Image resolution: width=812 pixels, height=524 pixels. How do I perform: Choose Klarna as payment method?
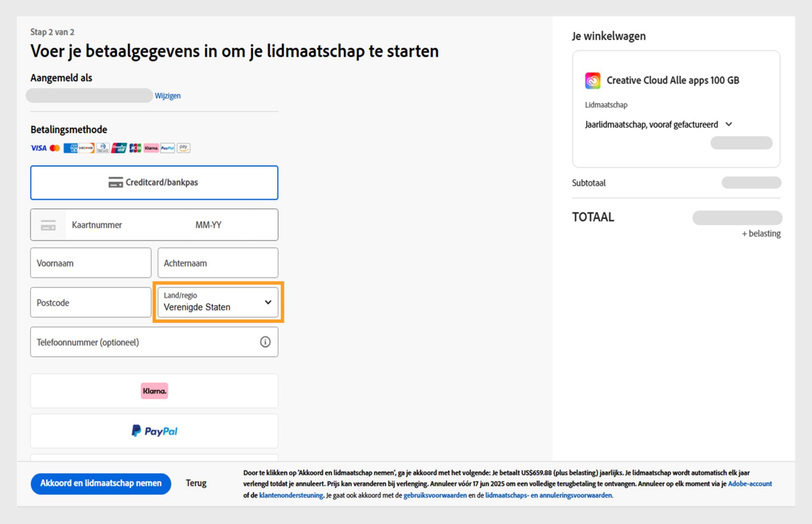coord(154,391)
